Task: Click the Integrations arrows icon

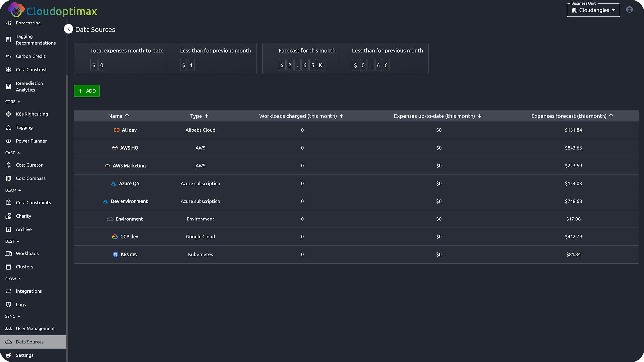Action: [8, 291]
